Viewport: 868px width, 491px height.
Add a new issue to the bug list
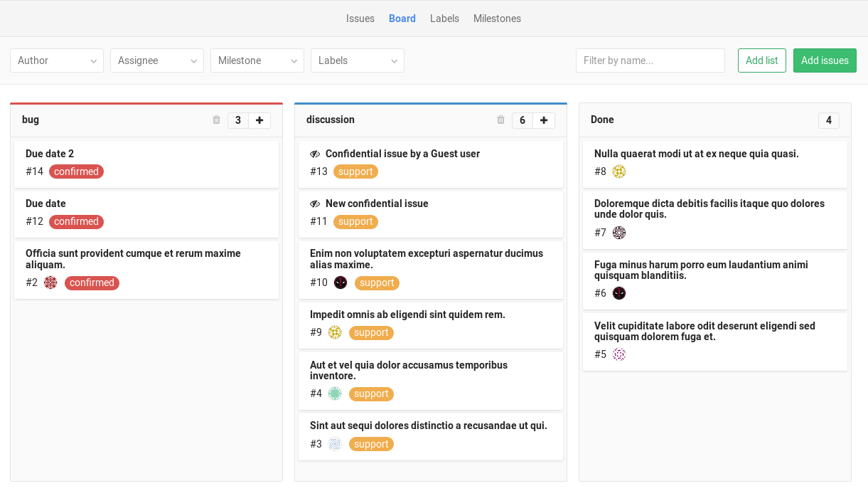tap(259, 120)
